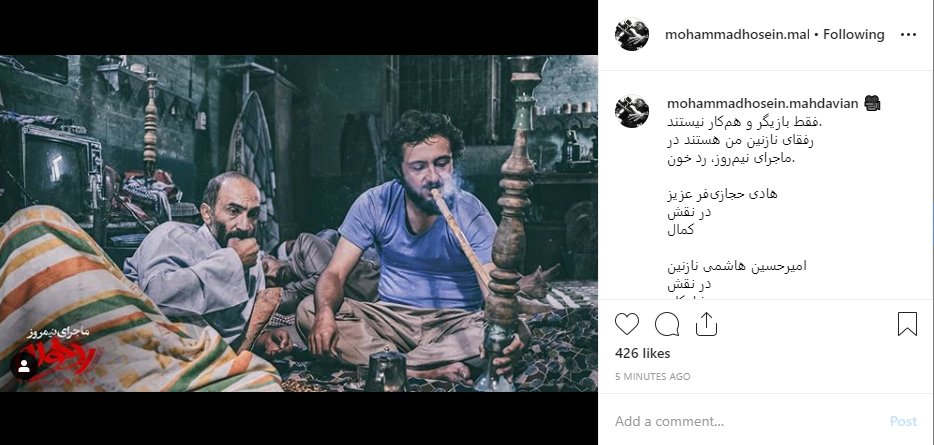Open comments via the speech bubble icon
This screenshot has width=934, height=445.
667,324
